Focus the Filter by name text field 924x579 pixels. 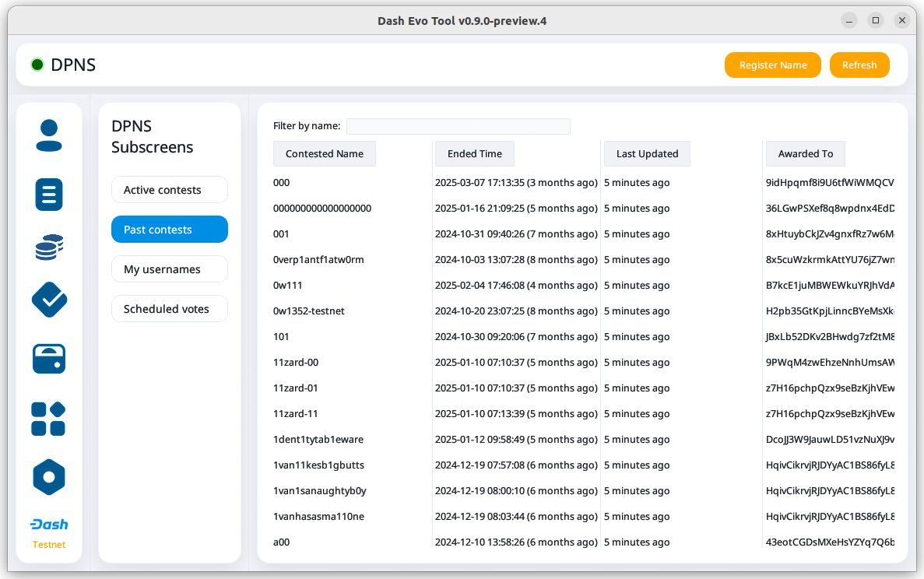pos(458,126)
